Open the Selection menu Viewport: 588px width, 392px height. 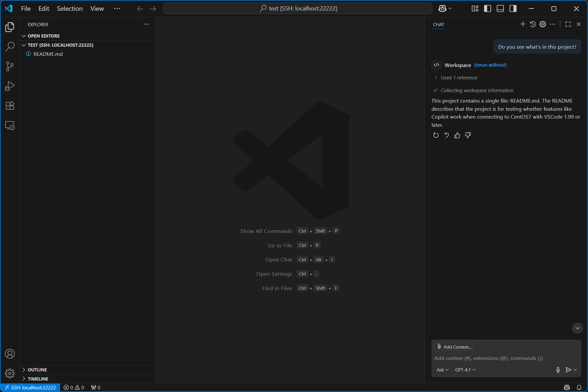70,8
